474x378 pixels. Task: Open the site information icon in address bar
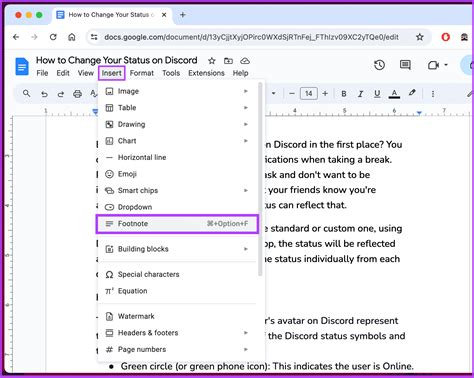(x=94, y=37)
